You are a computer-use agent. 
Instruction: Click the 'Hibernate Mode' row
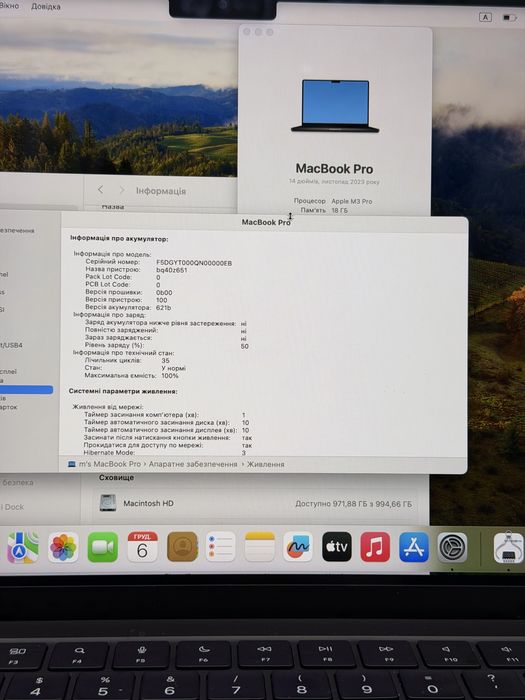click(x=164, y=453)
